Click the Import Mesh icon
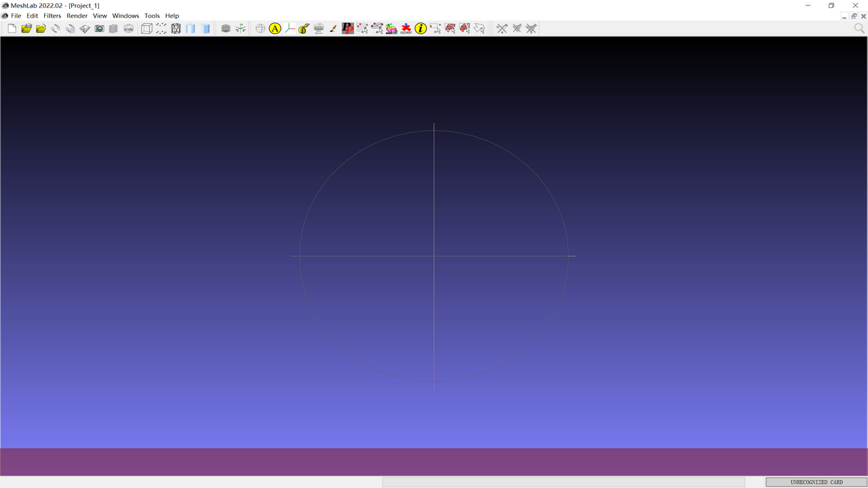Image resolution: width=868 pixels, height=488 pixels. (x=41, y=28)
